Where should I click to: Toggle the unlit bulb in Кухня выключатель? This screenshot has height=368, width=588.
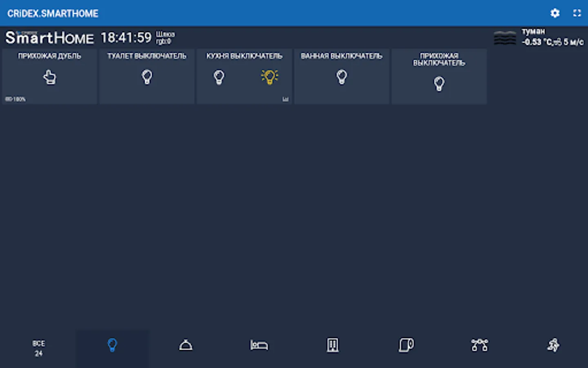tap(219, 77)
